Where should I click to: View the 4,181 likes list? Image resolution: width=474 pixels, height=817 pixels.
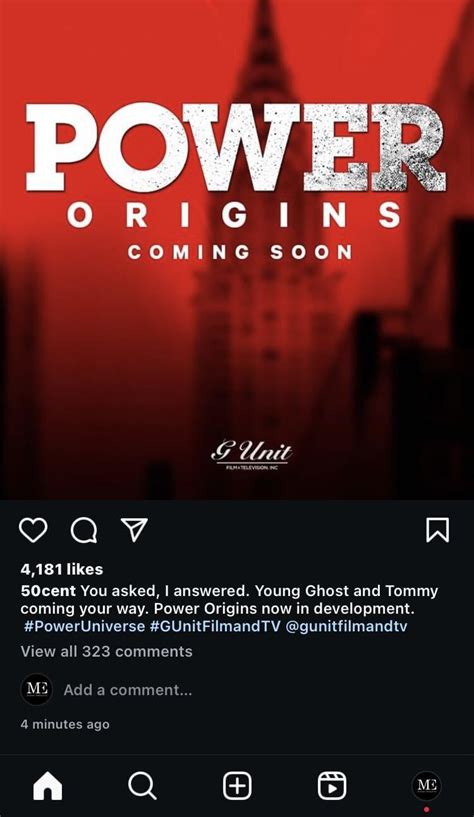click(61, 569)
